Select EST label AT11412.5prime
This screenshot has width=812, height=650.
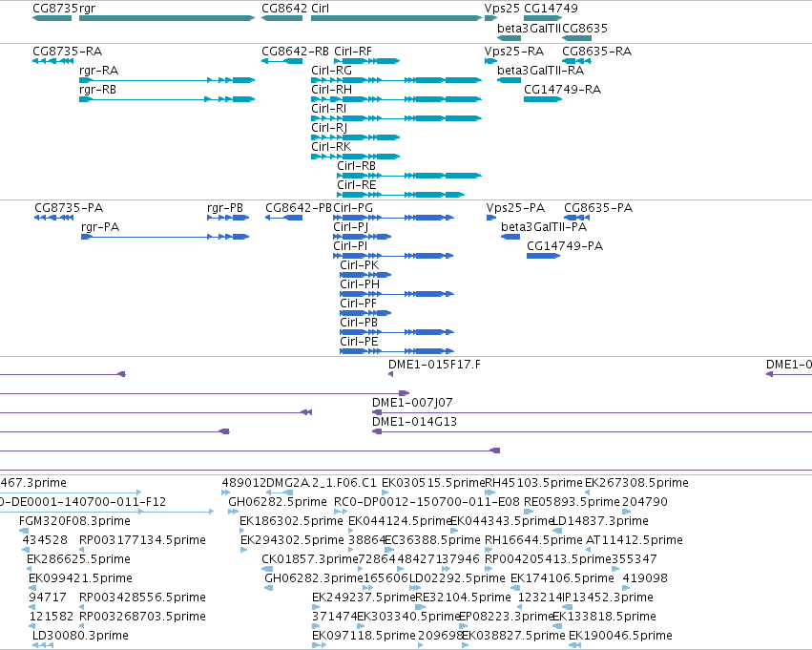(634, 540)
